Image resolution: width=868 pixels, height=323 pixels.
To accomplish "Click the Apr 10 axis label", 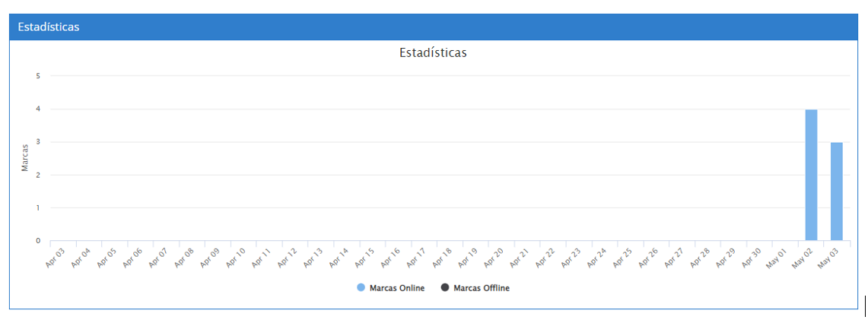I will click(236, 257).
